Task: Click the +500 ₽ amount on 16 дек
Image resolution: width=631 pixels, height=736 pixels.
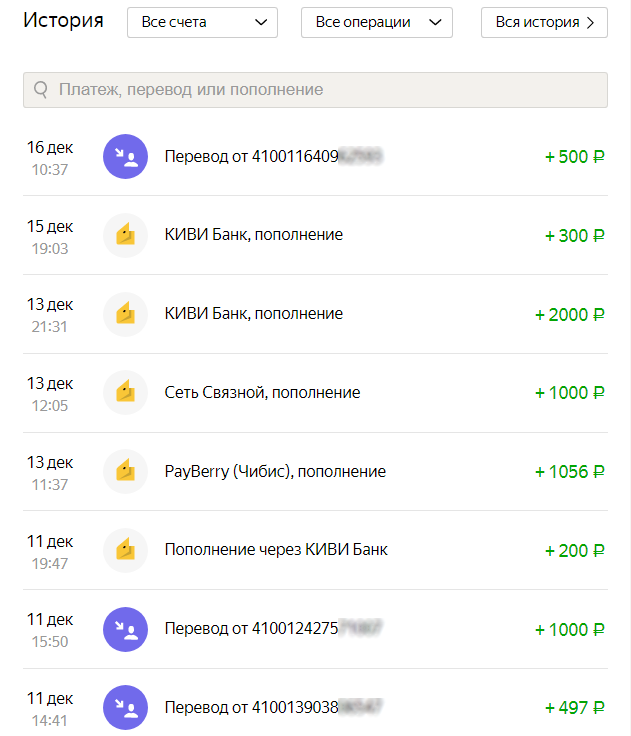Action: click(574, 157)
